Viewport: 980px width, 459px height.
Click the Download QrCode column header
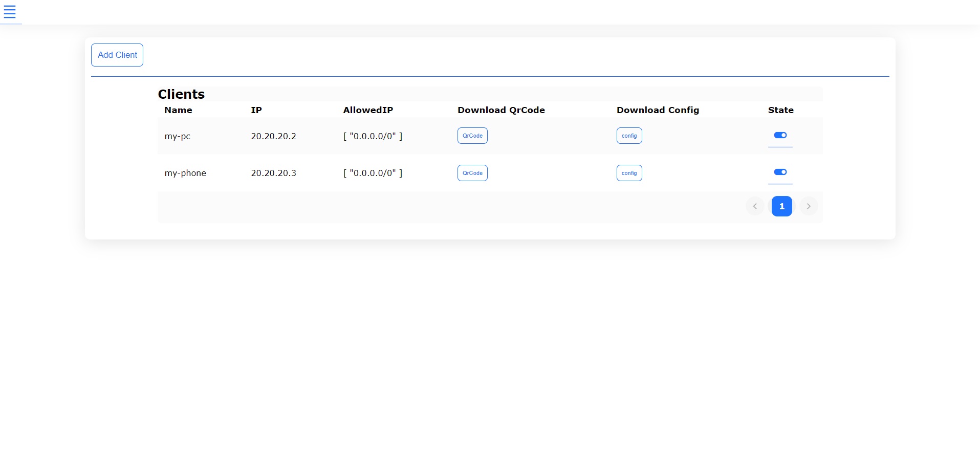point(501,110)
